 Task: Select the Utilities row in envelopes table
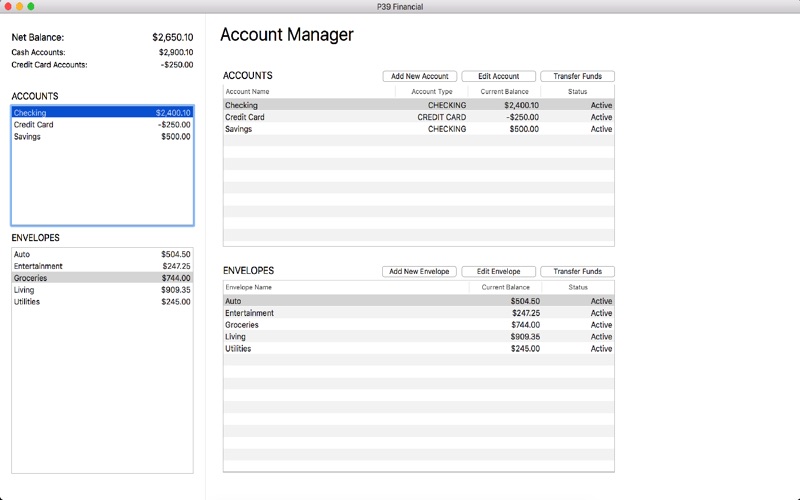pyautogui.click(x=418, y=348)
